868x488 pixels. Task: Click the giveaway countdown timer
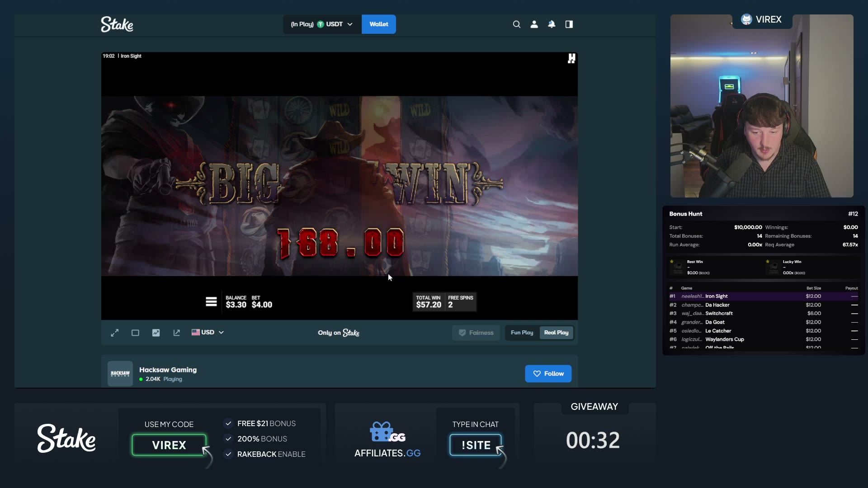(593, 440)
